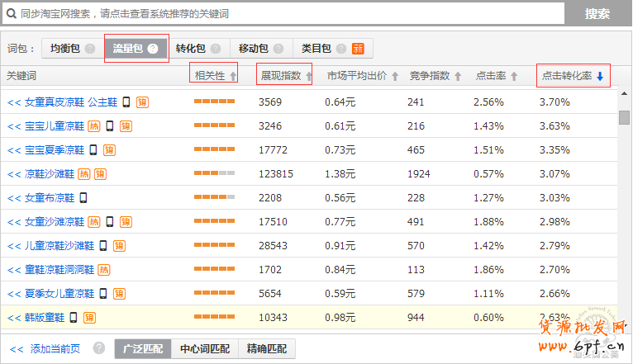Click the orange 新 badge on 类目包

click(x=358, y=49)
